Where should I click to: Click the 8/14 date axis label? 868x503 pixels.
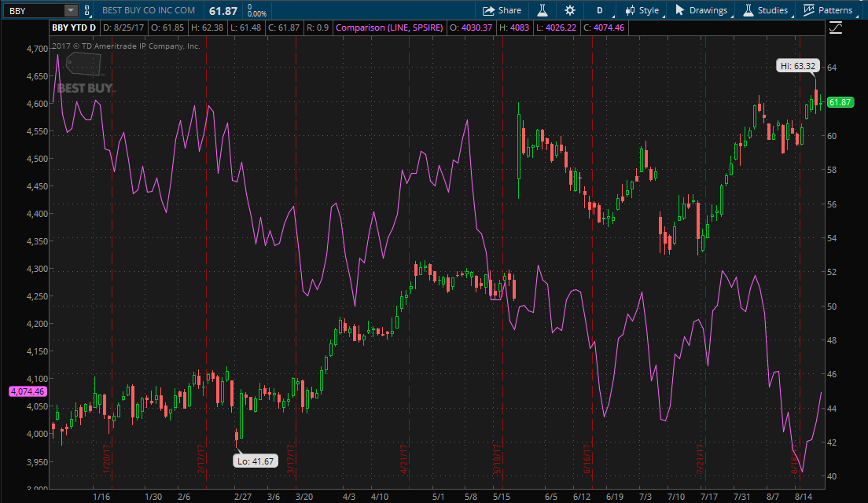click(x=804, y=497)
